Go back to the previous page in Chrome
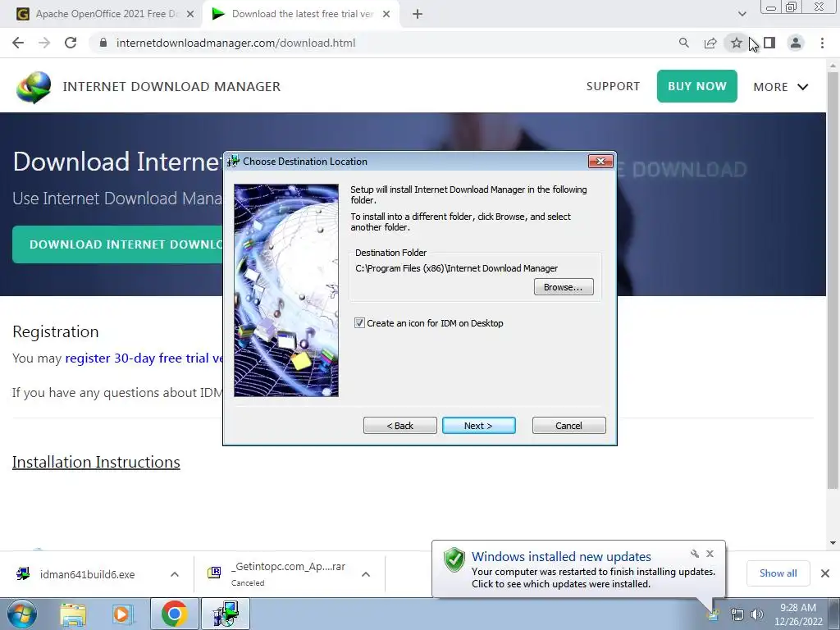840x630 pixels. (x=18, y=43)
